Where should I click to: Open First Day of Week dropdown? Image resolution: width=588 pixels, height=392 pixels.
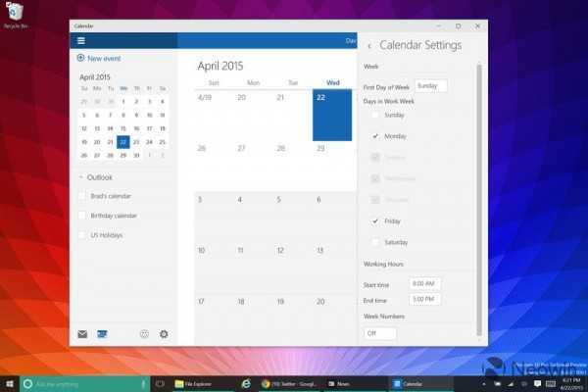coord(430,86)
